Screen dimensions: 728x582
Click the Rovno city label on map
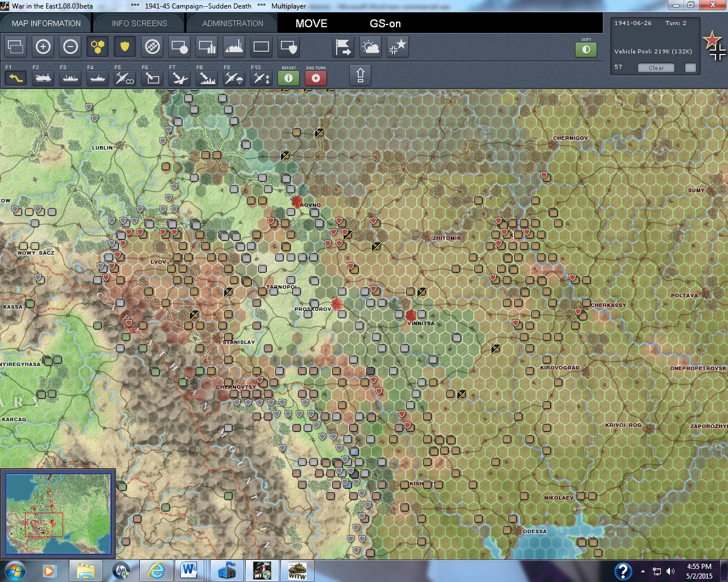point(311,205)
